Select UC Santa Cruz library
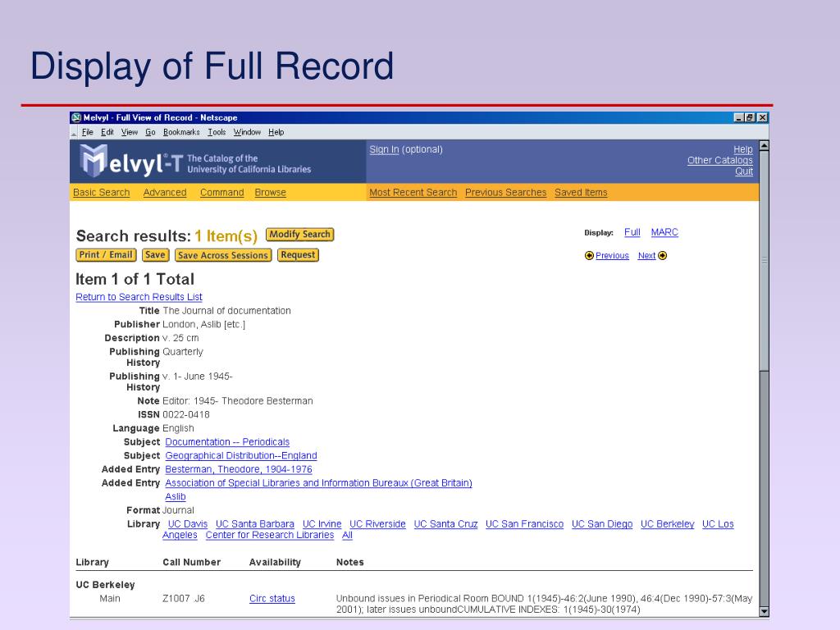The height and width of the screenshot is (630, 840). coord(445,524)
